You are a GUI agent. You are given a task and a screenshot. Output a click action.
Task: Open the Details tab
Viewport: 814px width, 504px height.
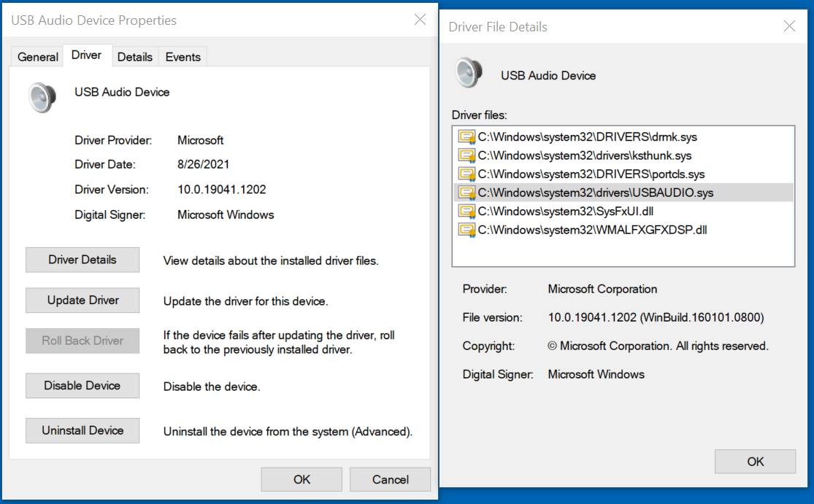click(135, 57)
